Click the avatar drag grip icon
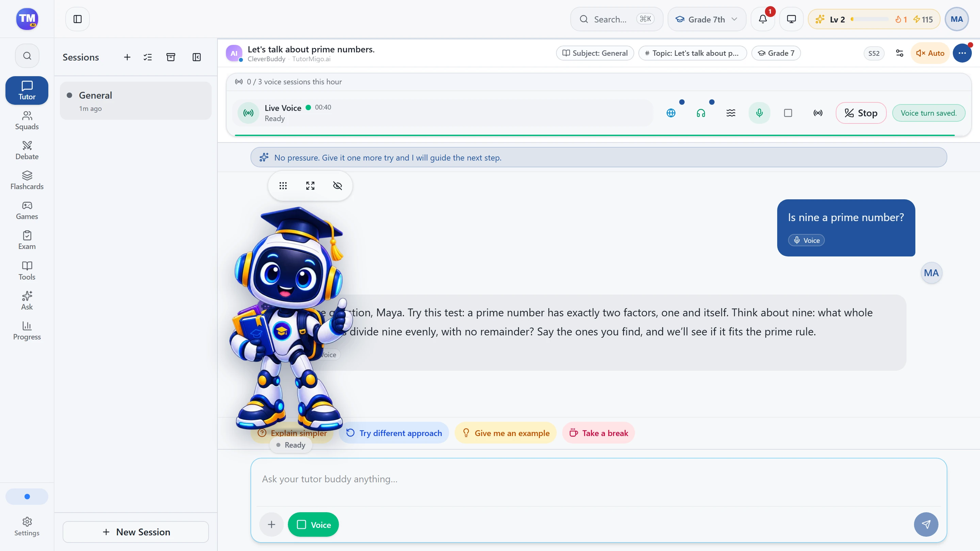980x551 pixels. pos(283,186)
